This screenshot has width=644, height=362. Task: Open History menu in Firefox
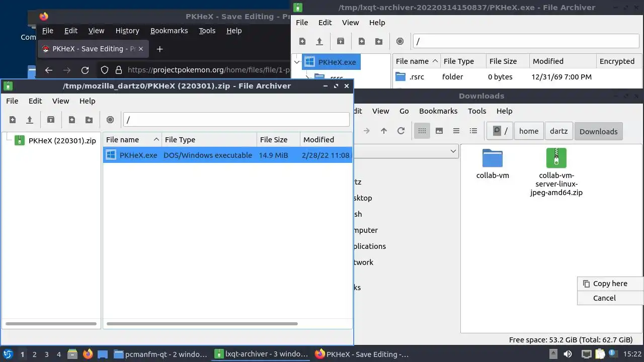[127, 31]
